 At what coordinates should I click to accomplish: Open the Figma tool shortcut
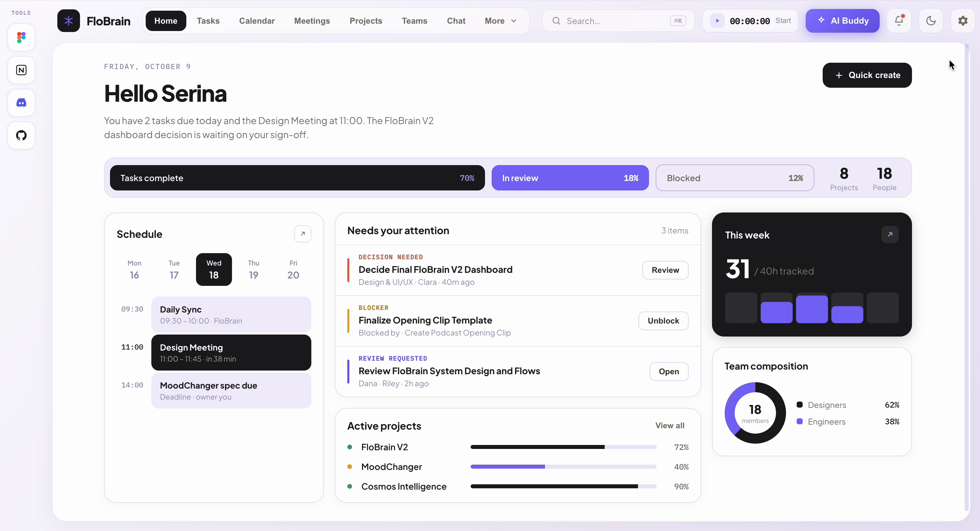coord(21,37)
